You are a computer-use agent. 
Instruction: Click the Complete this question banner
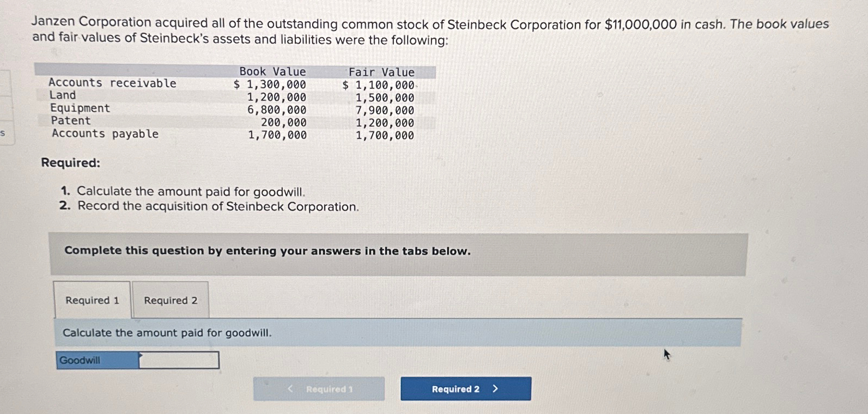(268, 251)
